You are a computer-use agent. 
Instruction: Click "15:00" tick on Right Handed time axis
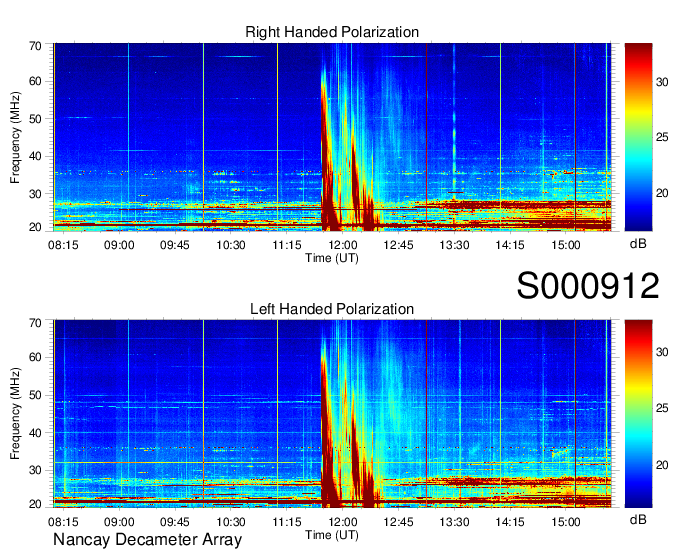(566, 245)
